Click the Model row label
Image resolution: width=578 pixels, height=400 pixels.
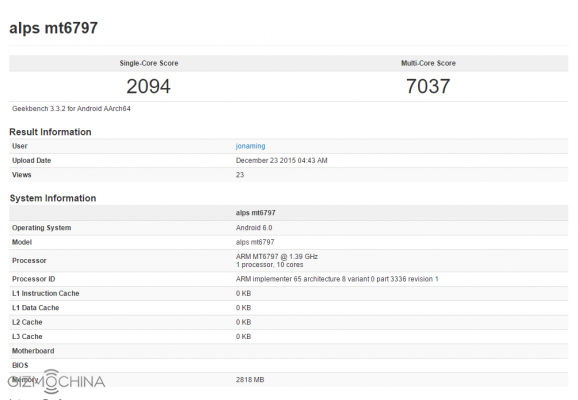(x=22, y=242)
